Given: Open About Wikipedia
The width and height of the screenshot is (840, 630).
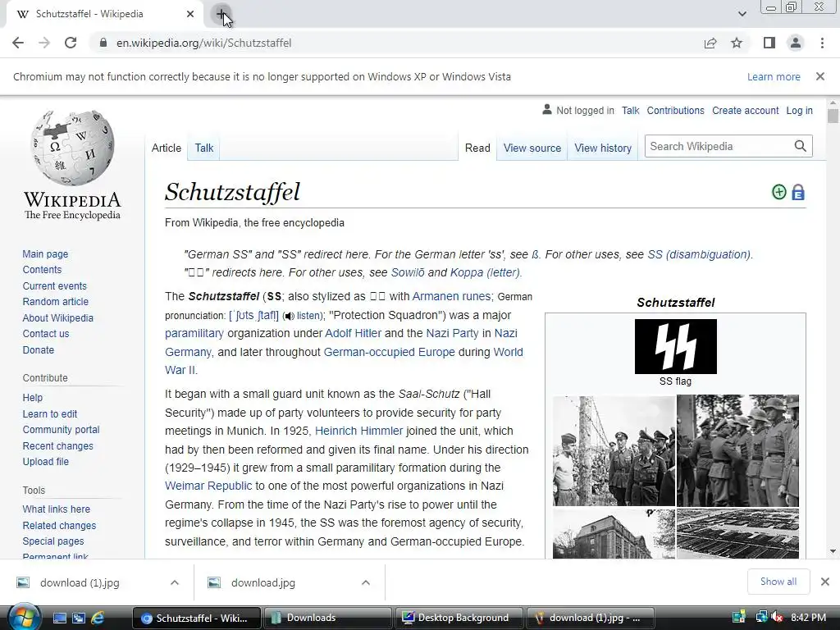Looking at the screenshot, I should point(58,317).
